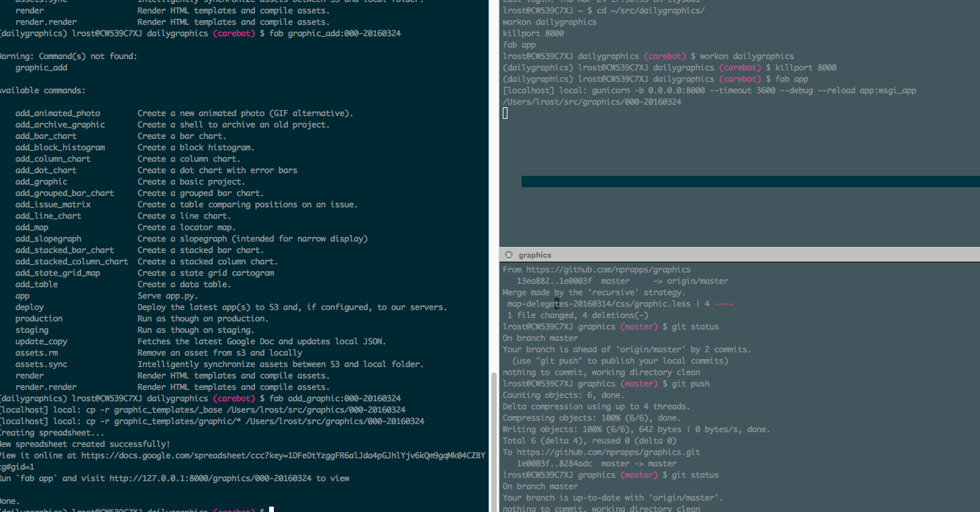Screen dimensions: 980x512
Task: Click the hollow block cursor in top-right terminal
Action: pos(505,113)
